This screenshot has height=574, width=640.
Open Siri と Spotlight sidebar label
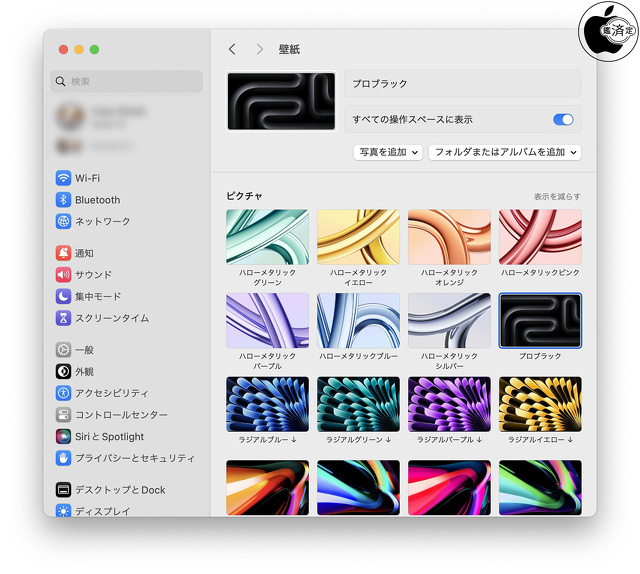pos(109,436)
